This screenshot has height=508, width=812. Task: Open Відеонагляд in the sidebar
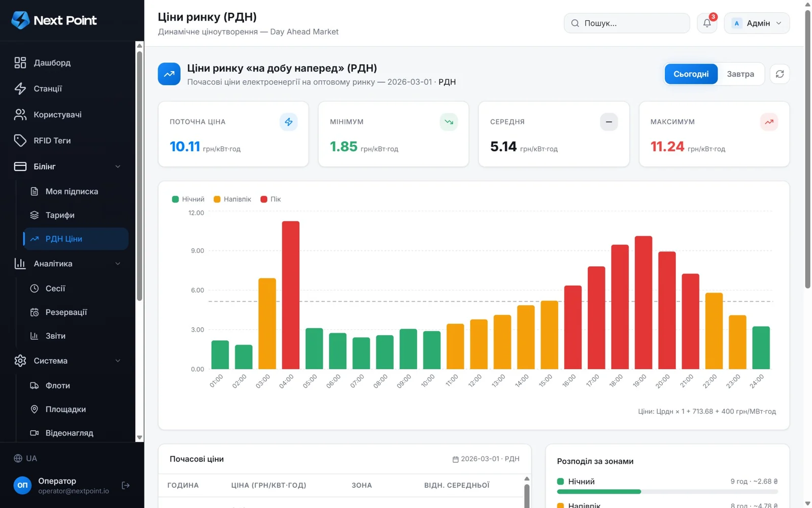76,433
